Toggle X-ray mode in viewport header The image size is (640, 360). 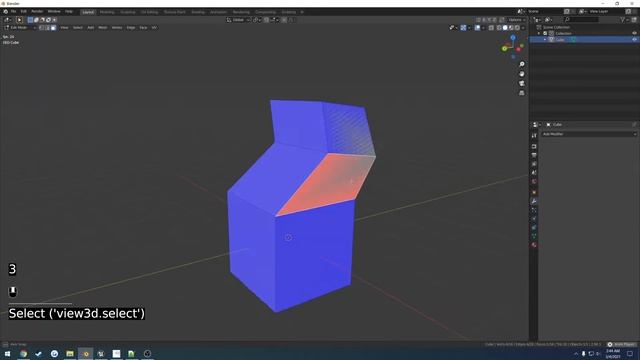coord(491,28)
